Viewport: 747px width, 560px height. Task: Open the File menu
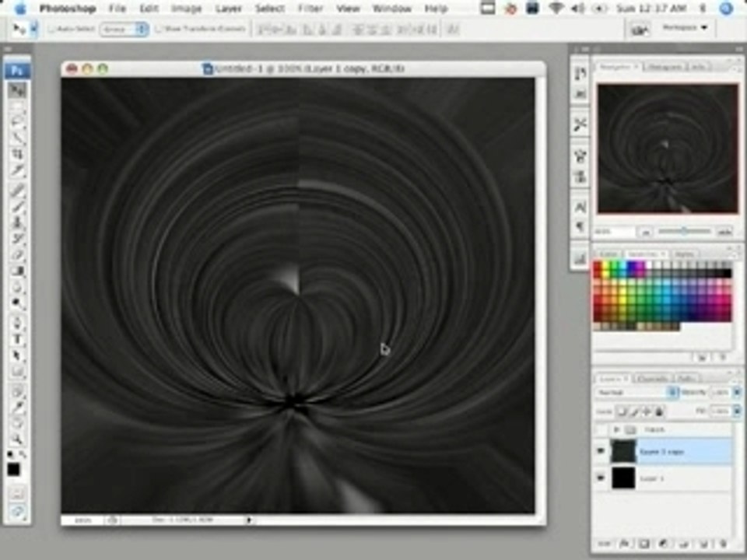[x=117, y=9]
